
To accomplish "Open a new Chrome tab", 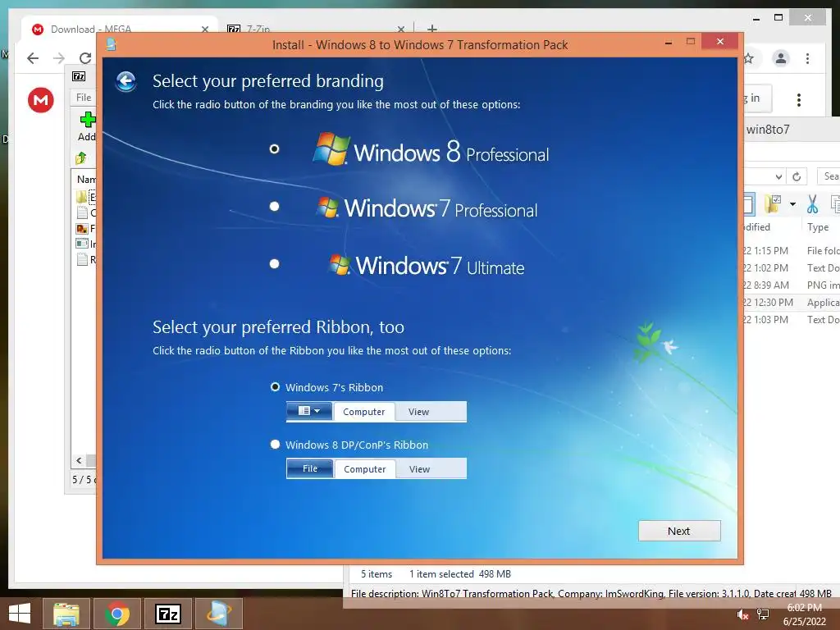I will click(432, 28).
